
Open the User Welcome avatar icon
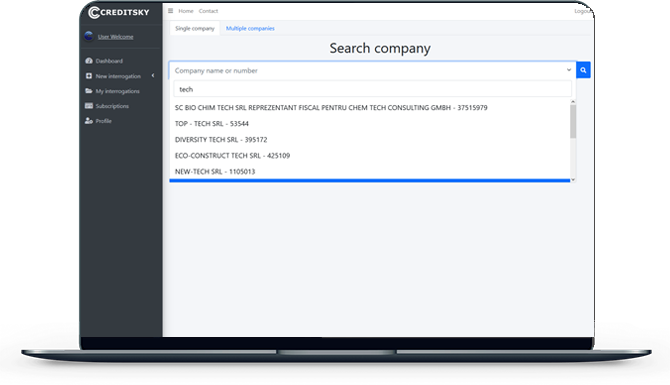pyautogui.click(x=89, y=36)
